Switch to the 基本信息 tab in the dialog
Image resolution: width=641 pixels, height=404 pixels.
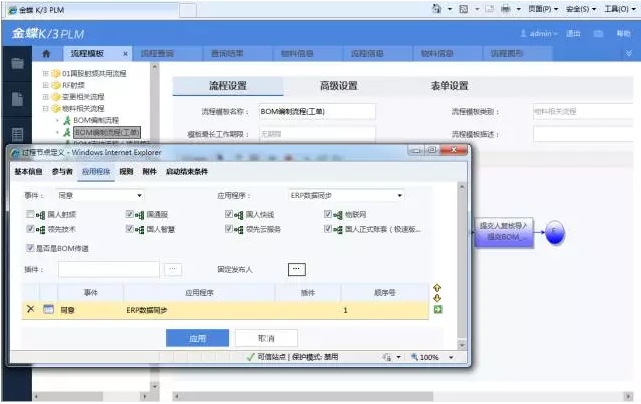pyautogui.click(x=28, y=172)
